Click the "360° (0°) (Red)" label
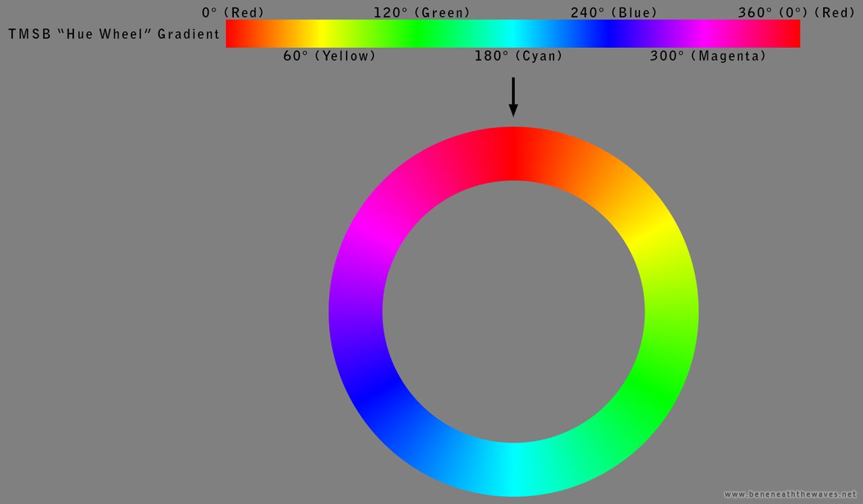 [x=796, y=13]
